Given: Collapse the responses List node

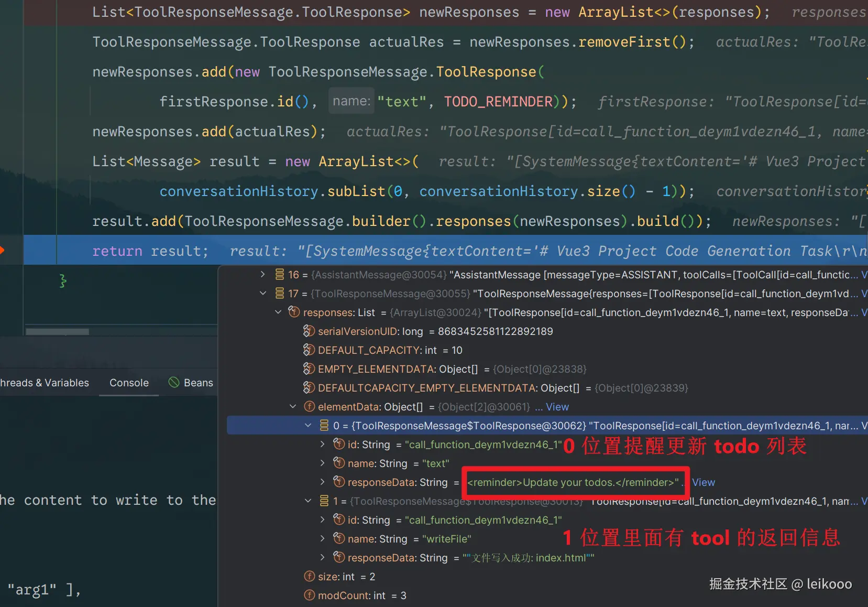Looking at the screenshot, I should (x=278, y=312).
